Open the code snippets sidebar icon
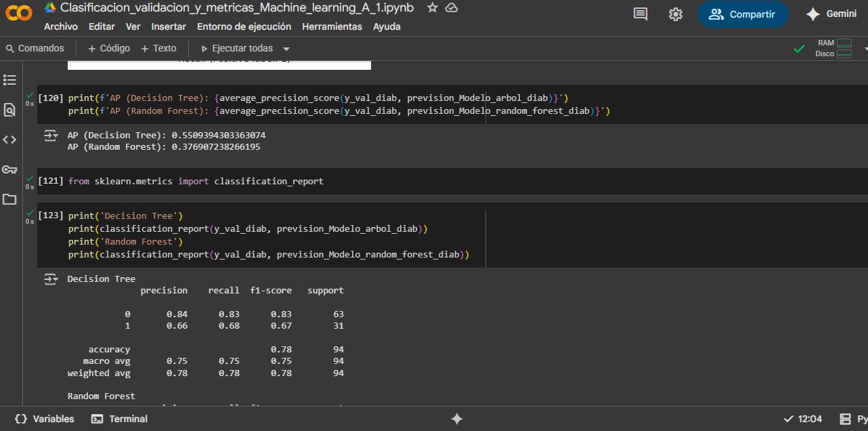Viewport: 868px width, 431px height. click(9, 140)
